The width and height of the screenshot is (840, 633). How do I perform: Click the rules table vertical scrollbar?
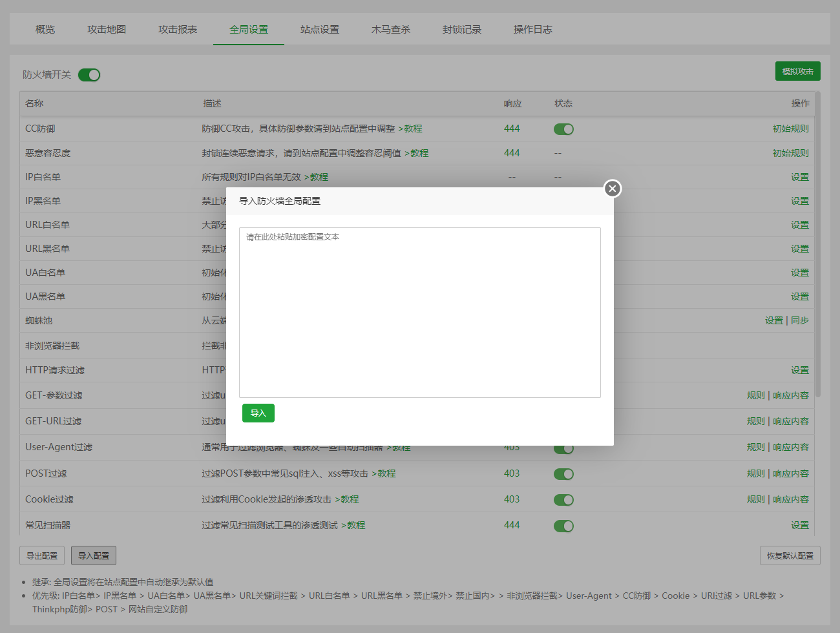(x=817, y=245)
